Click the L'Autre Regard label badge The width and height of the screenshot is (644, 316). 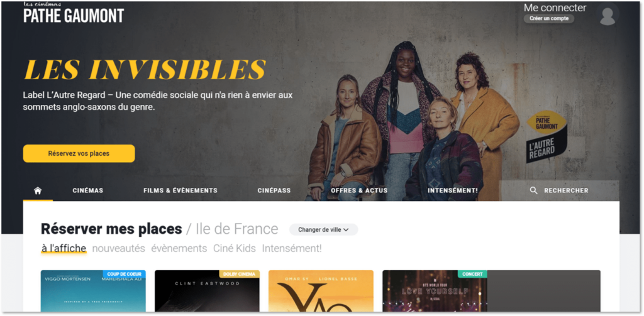coord(547,136)
